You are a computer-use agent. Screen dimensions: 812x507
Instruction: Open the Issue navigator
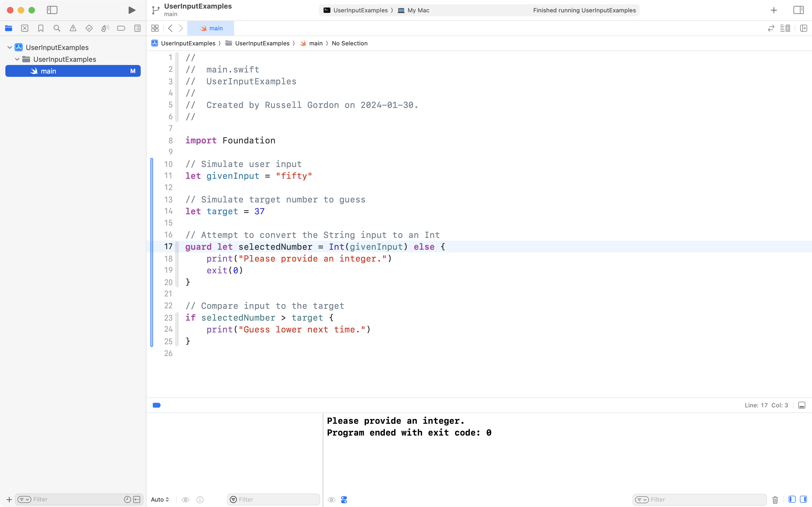[x=73, y=28]
